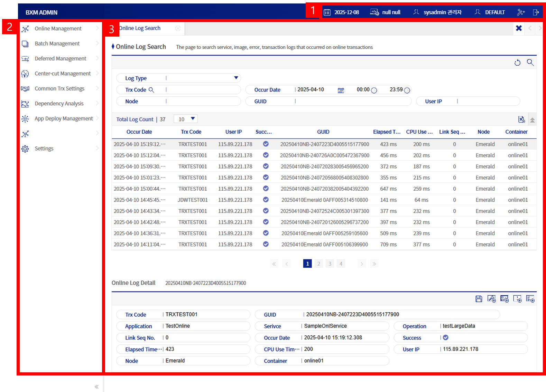
Task: Click the header calendar icon by 2025-12-08
Action: 327,12
